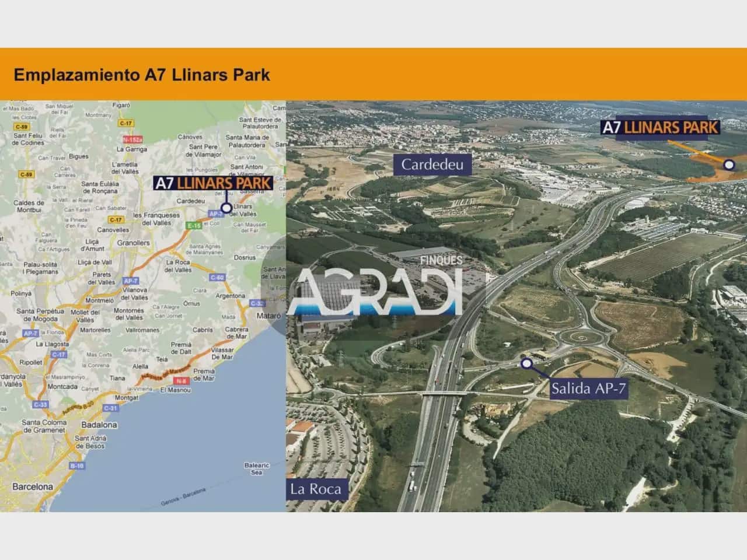The image size is (747, 560).
Task: Click Santa Coloma de Gramenet
Action: pyautogui.click(x=45, y=426)
